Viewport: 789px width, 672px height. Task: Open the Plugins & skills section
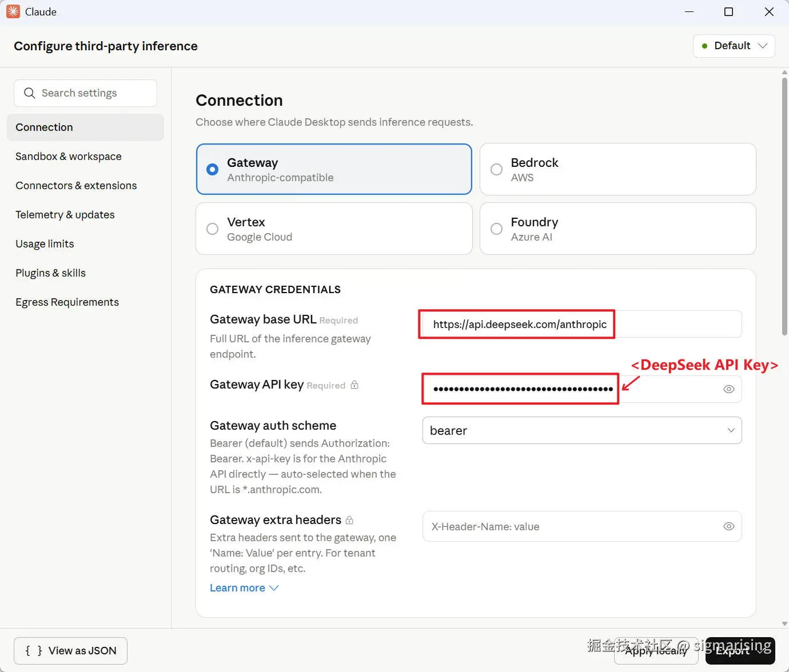point(50,273)
